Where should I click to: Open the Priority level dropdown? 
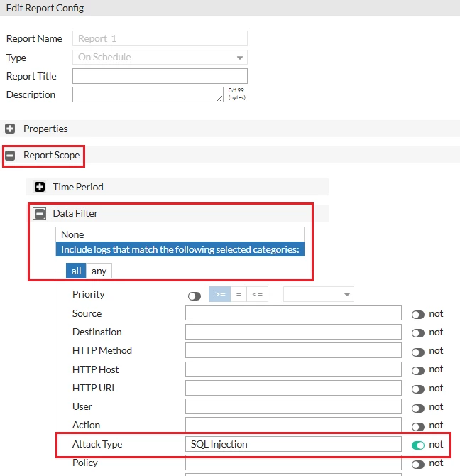point(319,294)
